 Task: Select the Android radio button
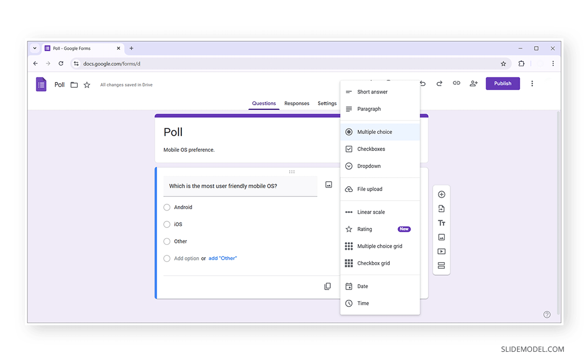coord(167,207)
